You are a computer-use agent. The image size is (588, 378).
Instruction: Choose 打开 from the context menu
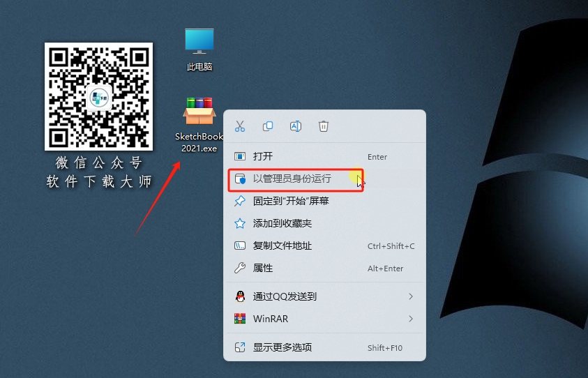(324, 156)
